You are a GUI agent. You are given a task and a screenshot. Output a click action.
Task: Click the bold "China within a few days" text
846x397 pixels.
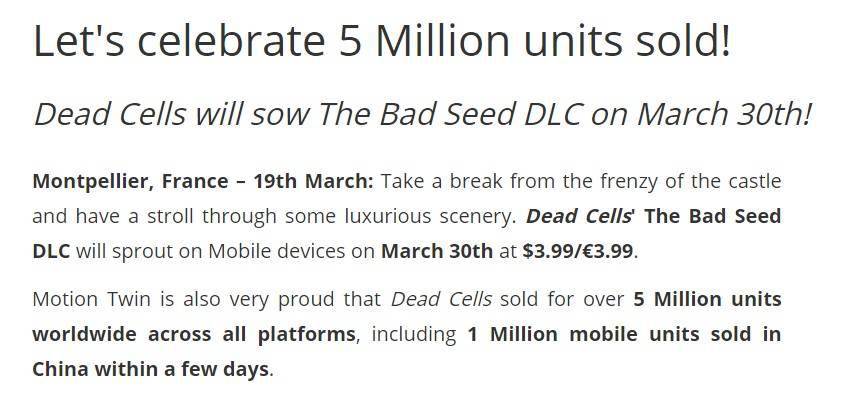[x=151, y=369]
